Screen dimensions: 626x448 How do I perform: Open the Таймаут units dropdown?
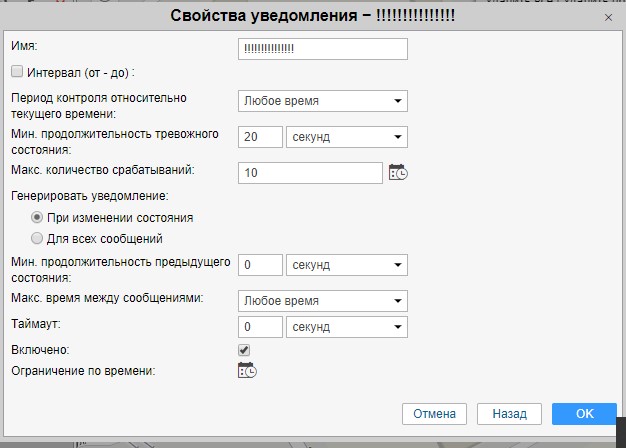click(347, 327)
